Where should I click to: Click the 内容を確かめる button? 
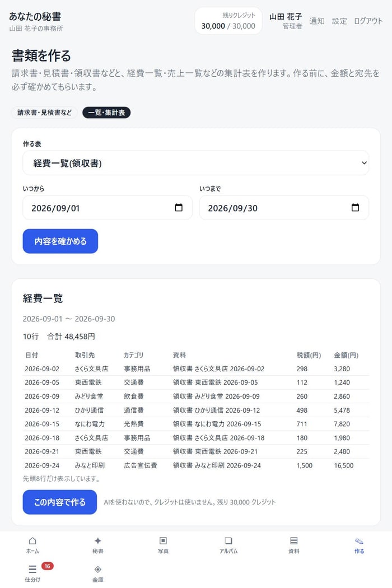coord(60,241)
